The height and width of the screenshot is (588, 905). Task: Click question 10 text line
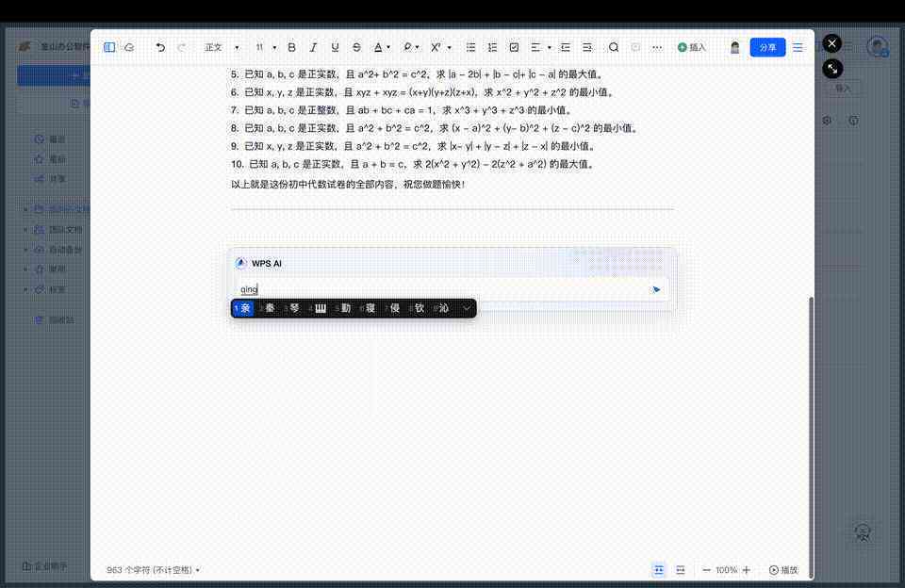click(413, 164)
